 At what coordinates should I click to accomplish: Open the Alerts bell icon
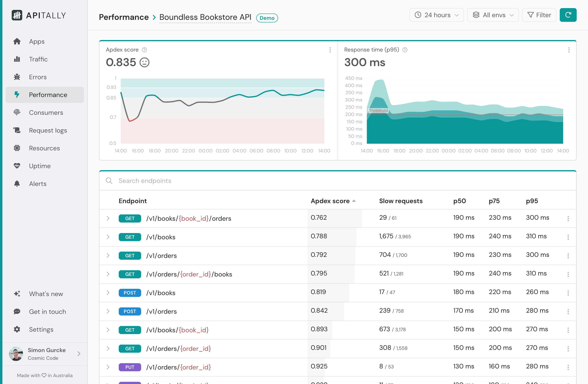tap(17, 184)
